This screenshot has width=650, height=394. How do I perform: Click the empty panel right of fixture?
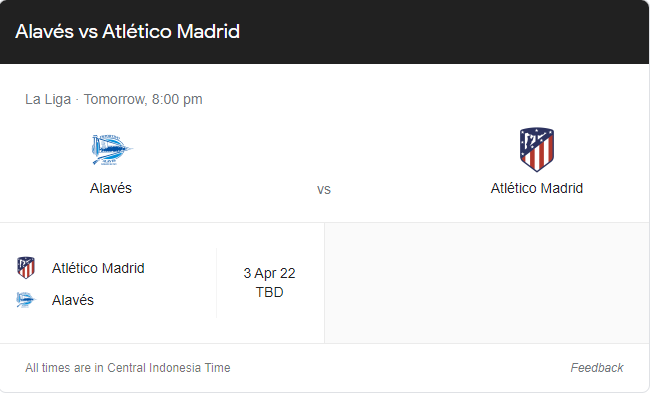pos(487,283)
